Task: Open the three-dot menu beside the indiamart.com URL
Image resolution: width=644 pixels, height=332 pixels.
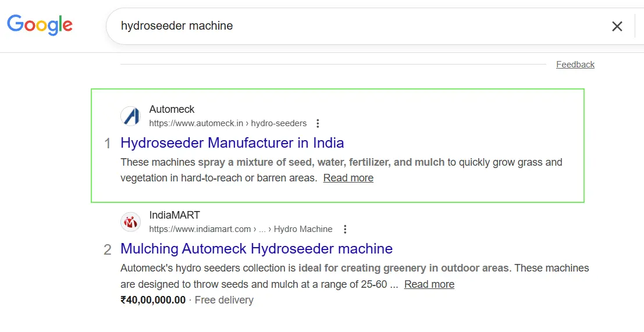Action: [345, 229]
